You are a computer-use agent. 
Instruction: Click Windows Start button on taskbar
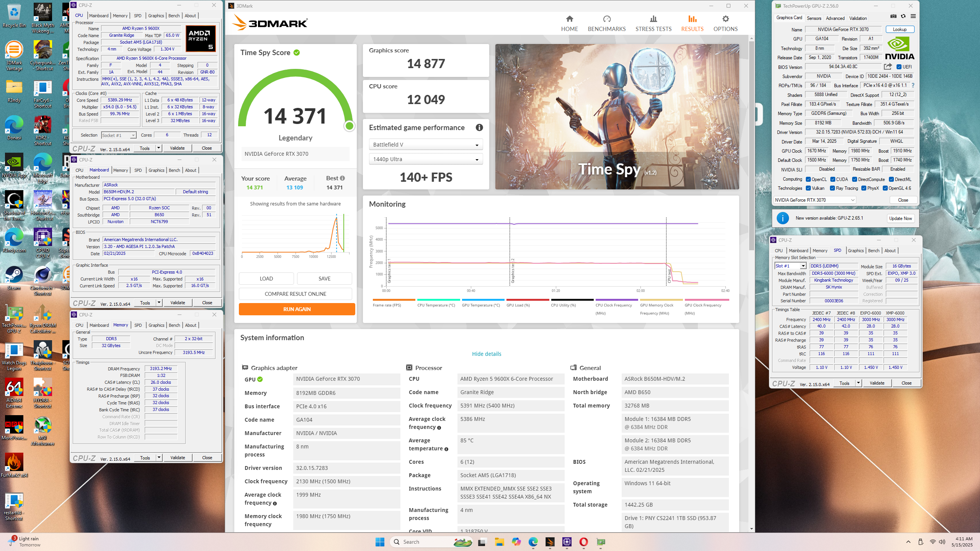[x=380, y=542]
